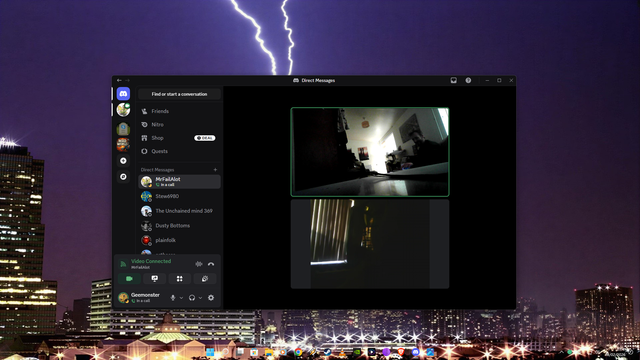Click Find or start a conversation field
The height and width of the screenshot is (360, 640).
179,94
